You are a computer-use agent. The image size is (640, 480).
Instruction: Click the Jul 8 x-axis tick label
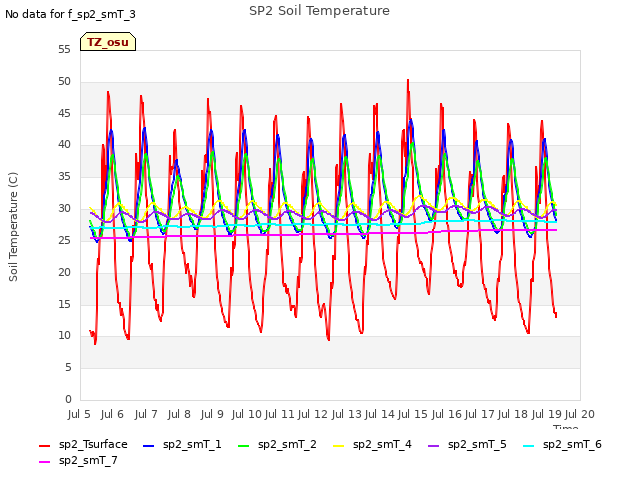tap(179, 414)
